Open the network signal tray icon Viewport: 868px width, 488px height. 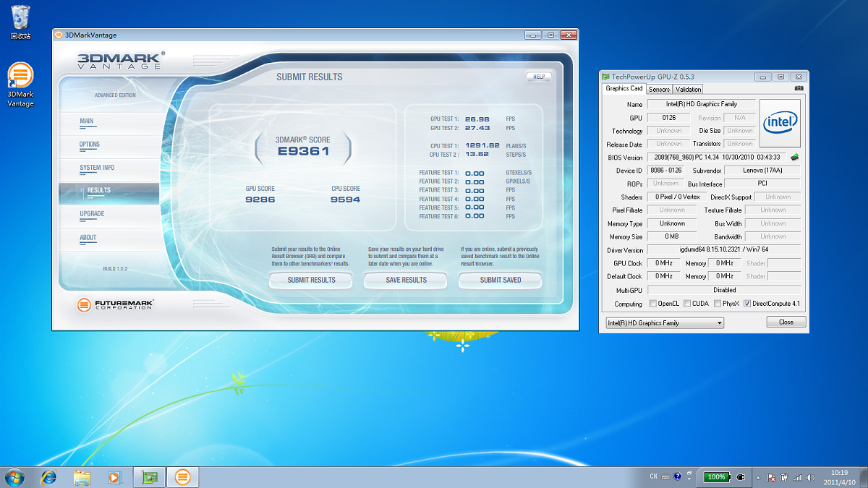pos(797,478)
